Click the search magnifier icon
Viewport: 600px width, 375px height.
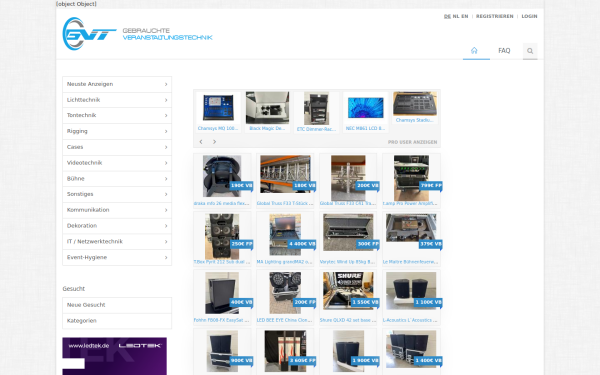point(530,51)
